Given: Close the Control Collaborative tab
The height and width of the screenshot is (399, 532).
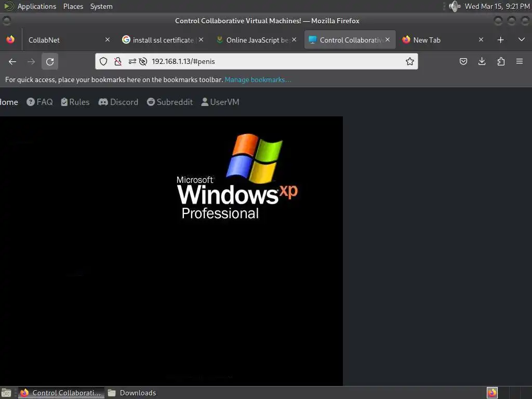Looking at the screenshot, I should 388,39.
